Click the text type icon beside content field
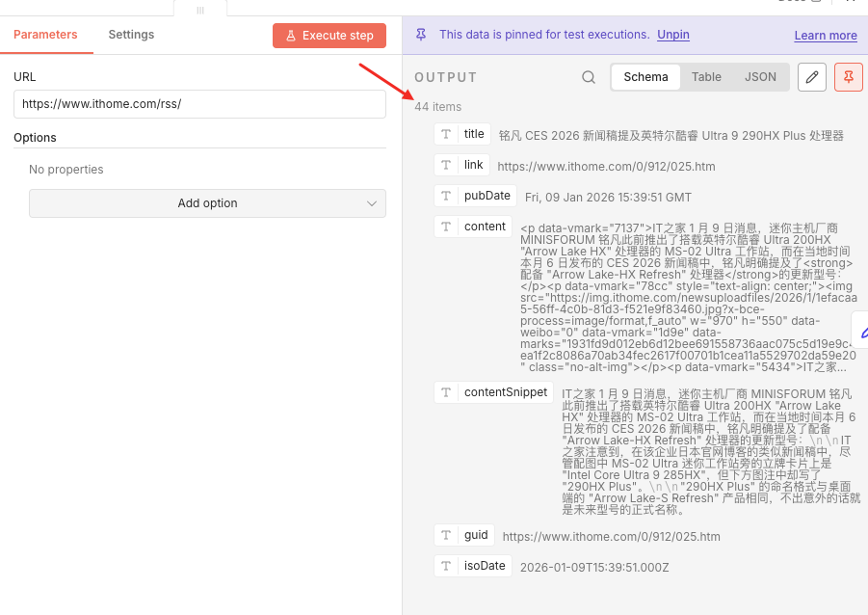Viewport: 868px width, 615px height. tap(446, 227)
